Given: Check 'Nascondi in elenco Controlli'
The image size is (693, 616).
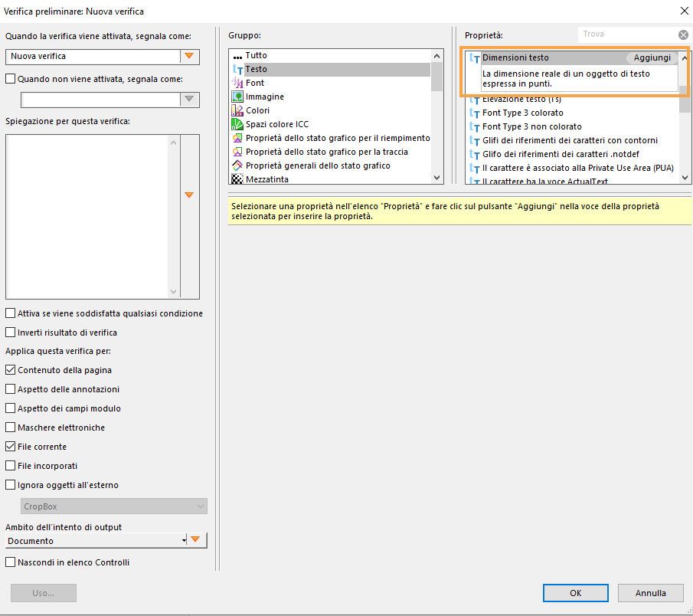Looking at the screenshot, I should (x=10, y=562).
